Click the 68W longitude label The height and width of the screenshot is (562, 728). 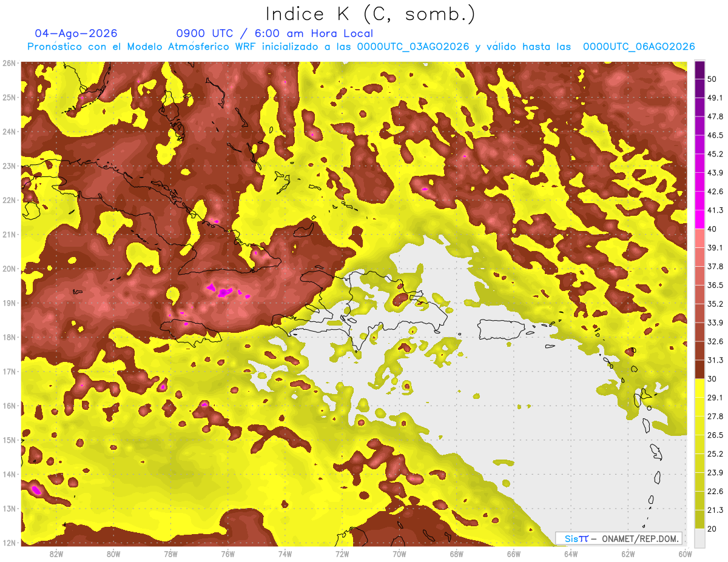457,554
